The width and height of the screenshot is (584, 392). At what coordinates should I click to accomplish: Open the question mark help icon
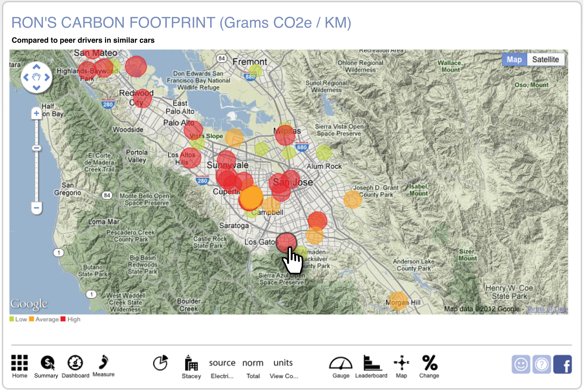pyautogui.click(x=542, y=364)
